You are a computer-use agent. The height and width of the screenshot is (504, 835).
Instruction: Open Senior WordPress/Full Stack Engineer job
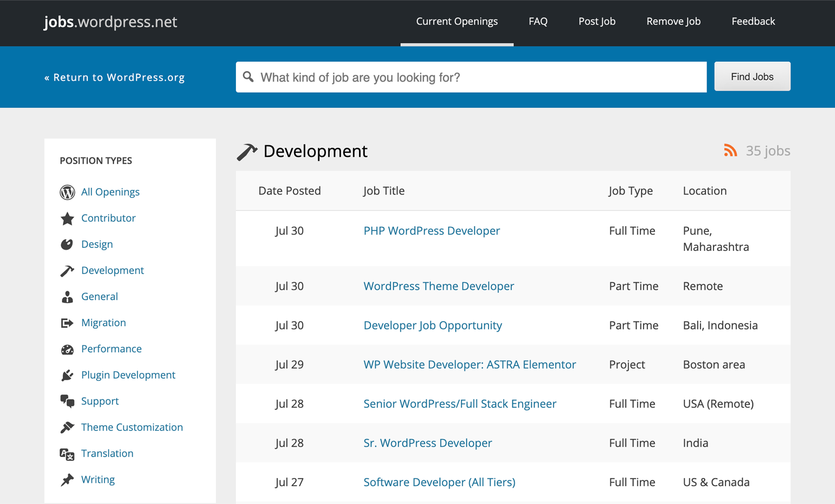click(x=460, y=404)
